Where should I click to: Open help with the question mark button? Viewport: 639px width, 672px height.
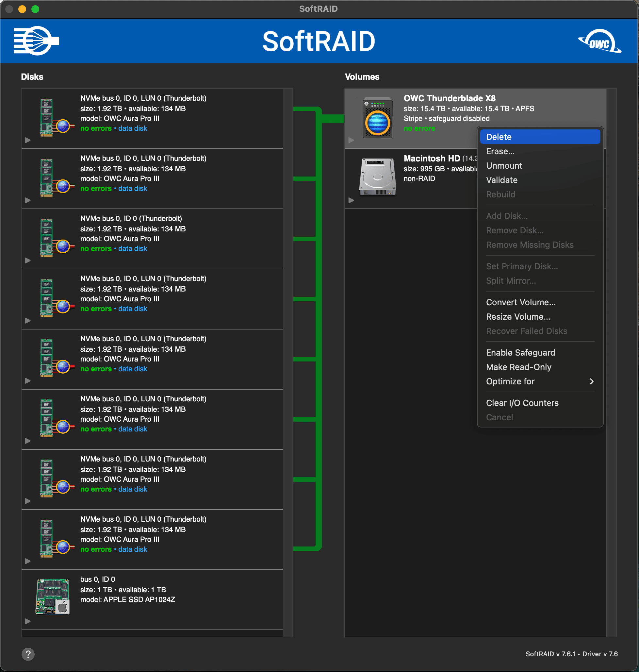click(x=28, y=654)
